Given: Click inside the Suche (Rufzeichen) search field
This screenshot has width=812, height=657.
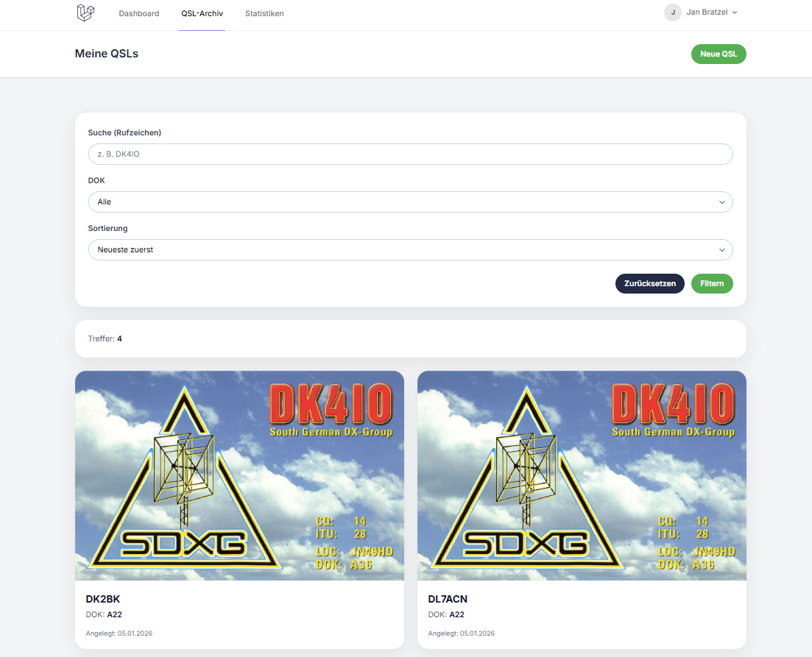Looking at the screenshot, I should [x=410, y=154].
